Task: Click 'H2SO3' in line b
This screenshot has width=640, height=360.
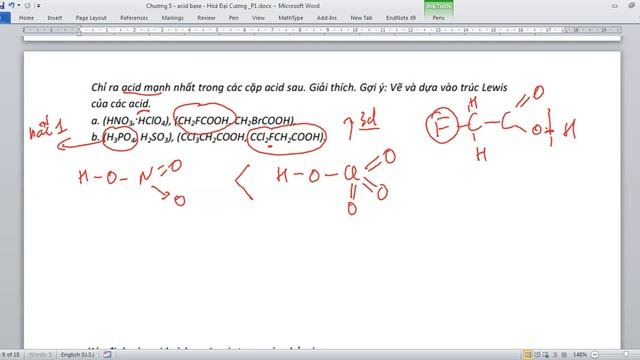Action: (154, 138)
